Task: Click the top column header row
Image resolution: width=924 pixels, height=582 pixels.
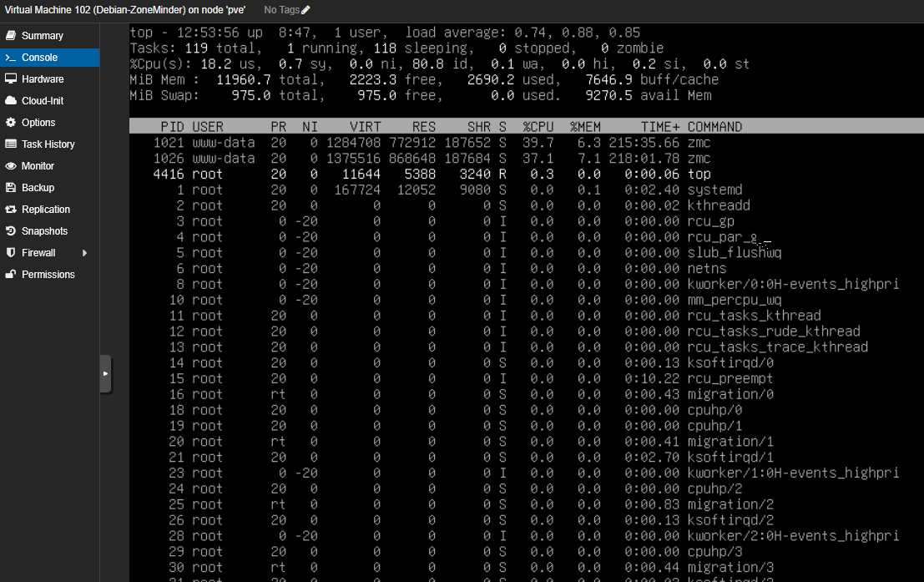Action: click(x=526, y=126)
